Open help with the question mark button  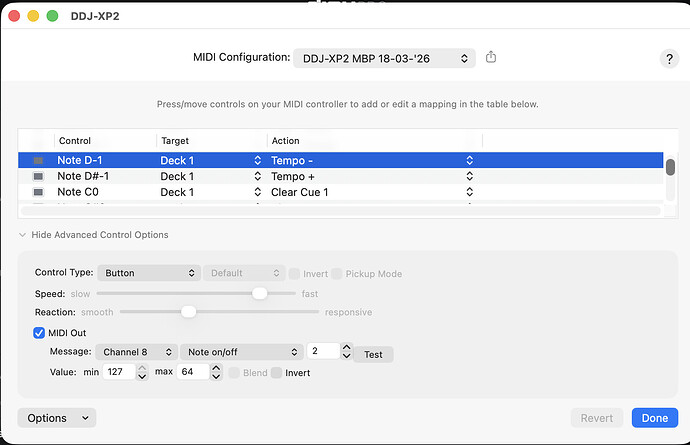click(x=669, y=59)
